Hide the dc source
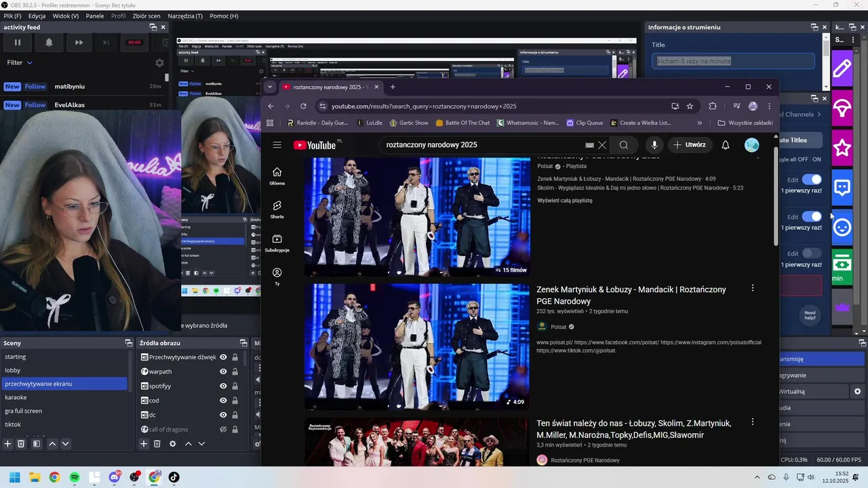 click(x=223, y=415)
